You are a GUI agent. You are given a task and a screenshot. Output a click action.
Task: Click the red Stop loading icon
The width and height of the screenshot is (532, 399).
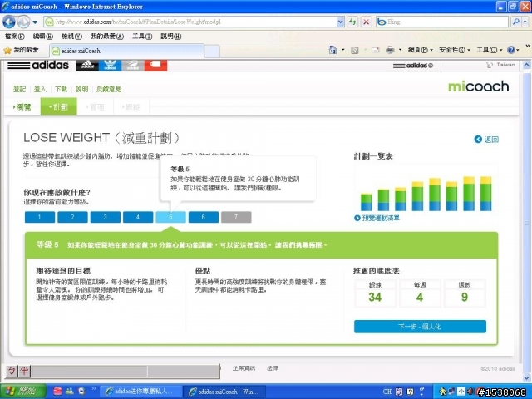coord(366,22)
